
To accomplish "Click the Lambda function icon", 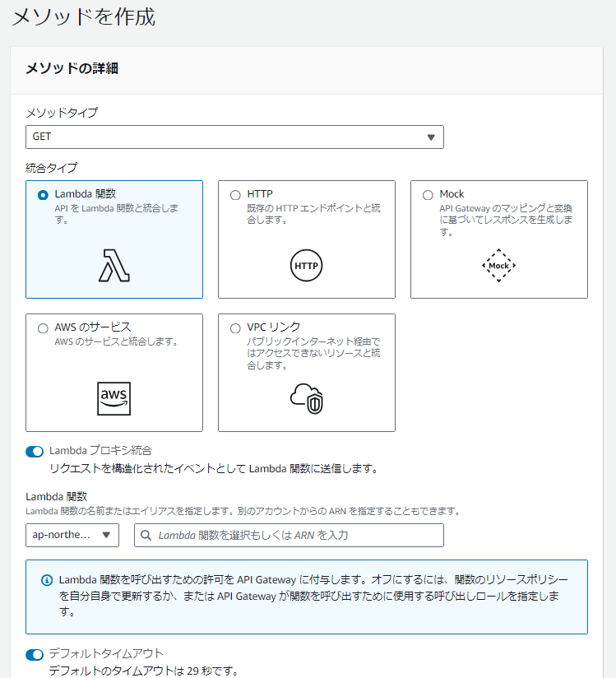I will [114, 266].
